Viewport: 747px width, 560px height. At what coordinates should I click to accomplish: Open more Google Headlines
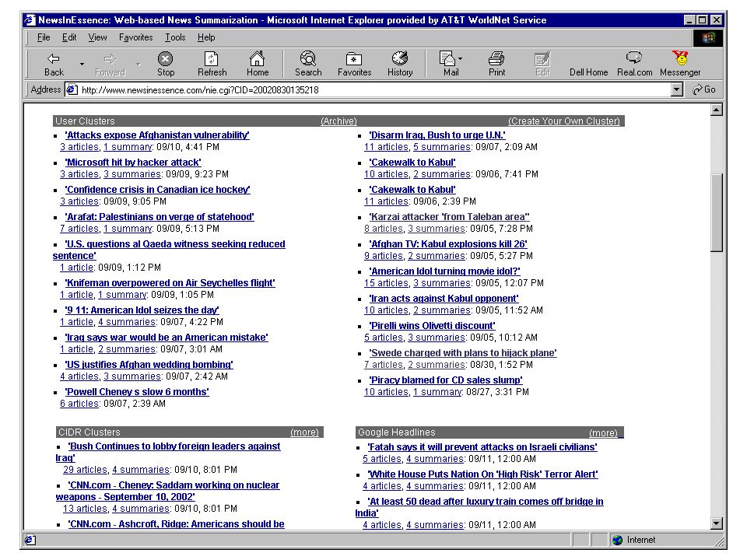coord(603,432)
